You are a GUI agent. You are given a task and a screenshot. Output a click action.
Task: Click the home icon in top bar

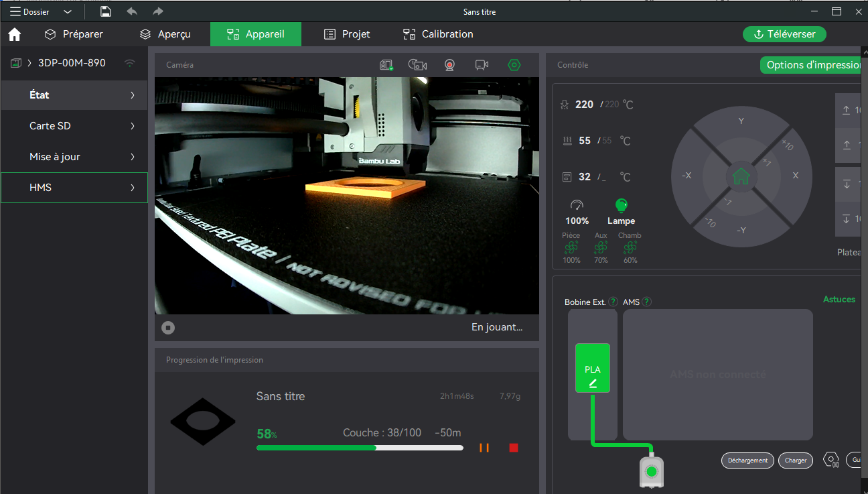click(14, 34)
